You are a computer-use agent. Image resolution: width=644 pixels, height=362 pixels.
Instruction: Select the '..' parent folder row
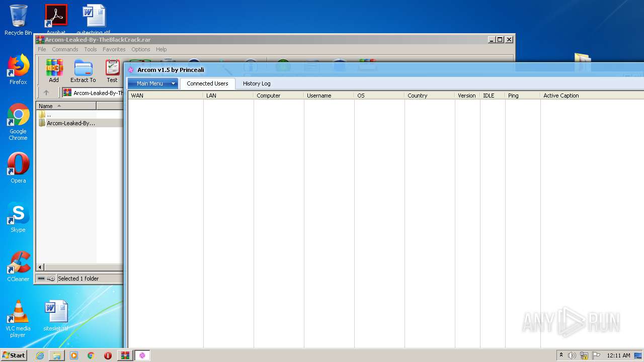click(x=79, y=115)
